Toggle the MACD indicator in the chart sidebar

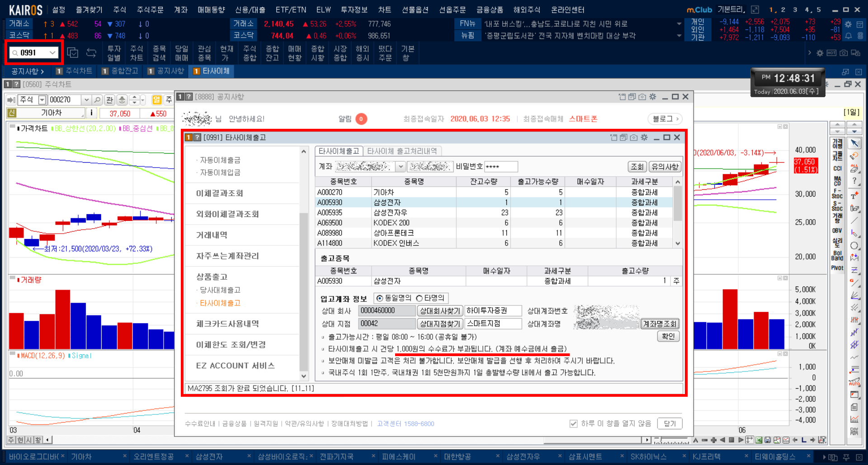point(837,181)
